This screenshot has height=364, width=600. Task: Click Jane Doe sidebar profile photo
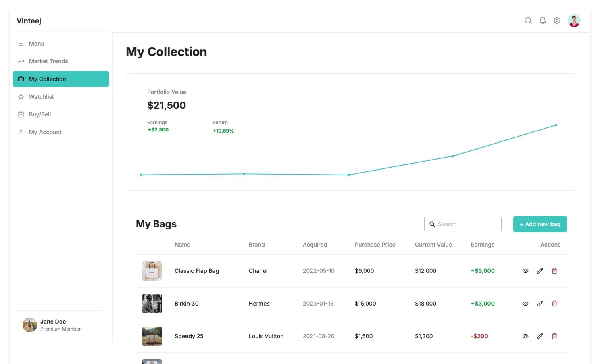pyautogui.click(x=30, y=325)
